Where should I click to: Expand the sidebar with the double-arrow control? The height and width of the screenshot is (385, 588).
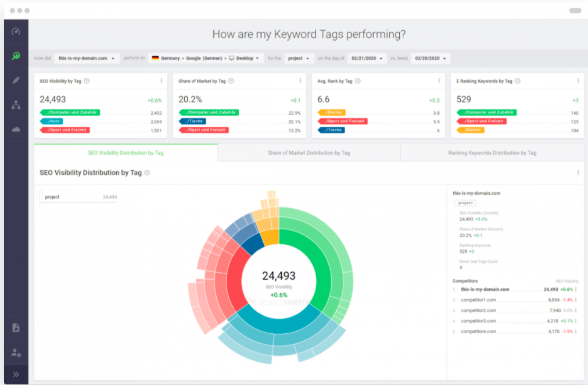pyautogui.click(x=16, y=374)
